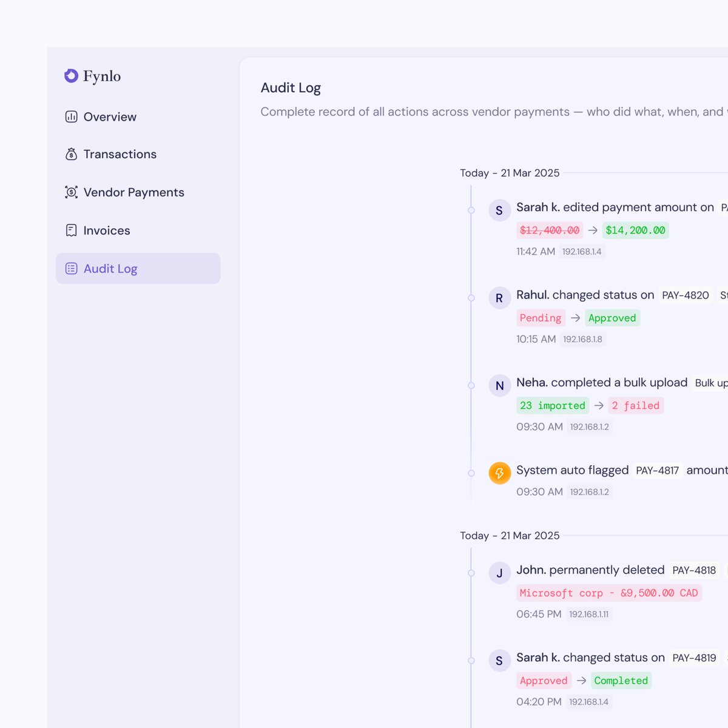
Task: Click the Completed status badge
Action: tap(621, 681)
